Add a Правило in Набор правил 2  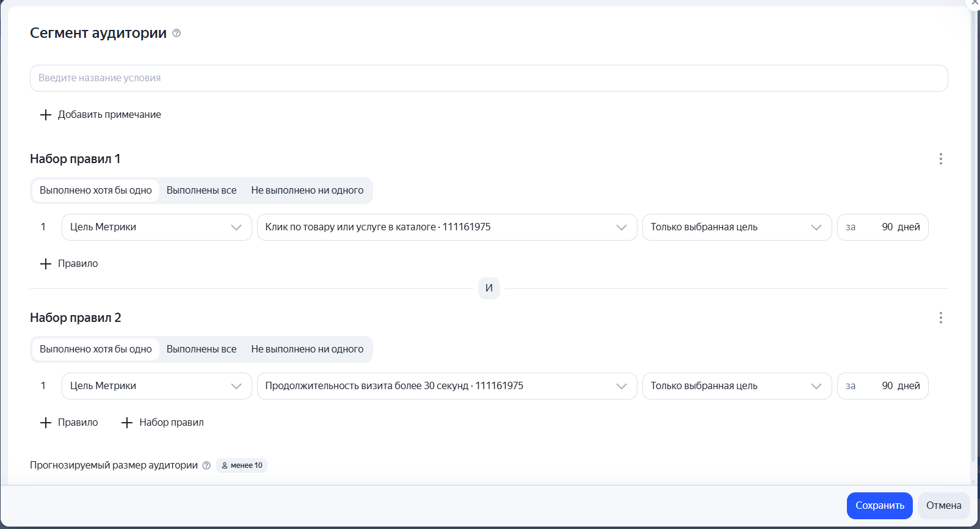[69, 423]
